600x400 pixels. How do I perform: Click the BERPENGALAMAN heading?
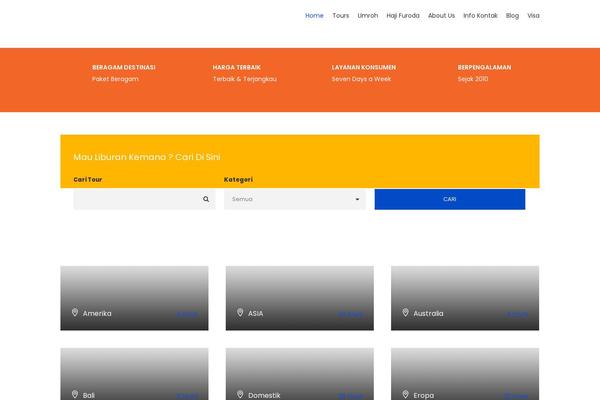pos(484,67)
